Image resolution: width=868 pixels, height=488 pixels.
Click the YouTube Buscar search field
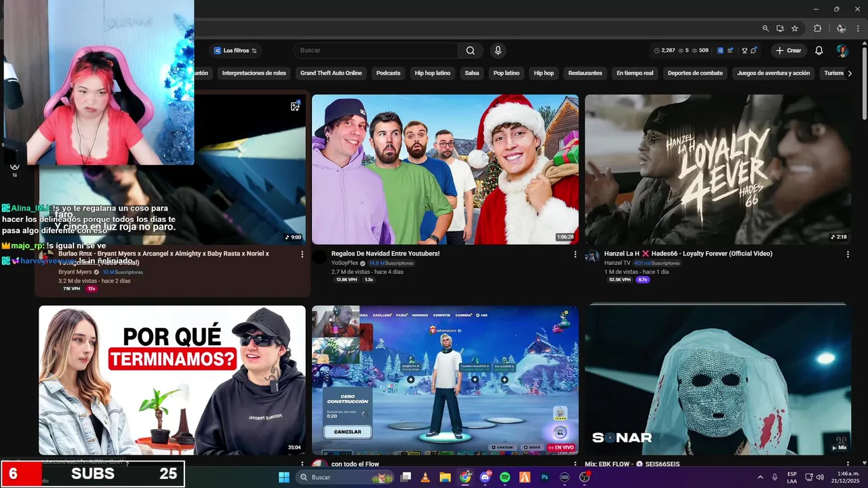tap(376, 51)
